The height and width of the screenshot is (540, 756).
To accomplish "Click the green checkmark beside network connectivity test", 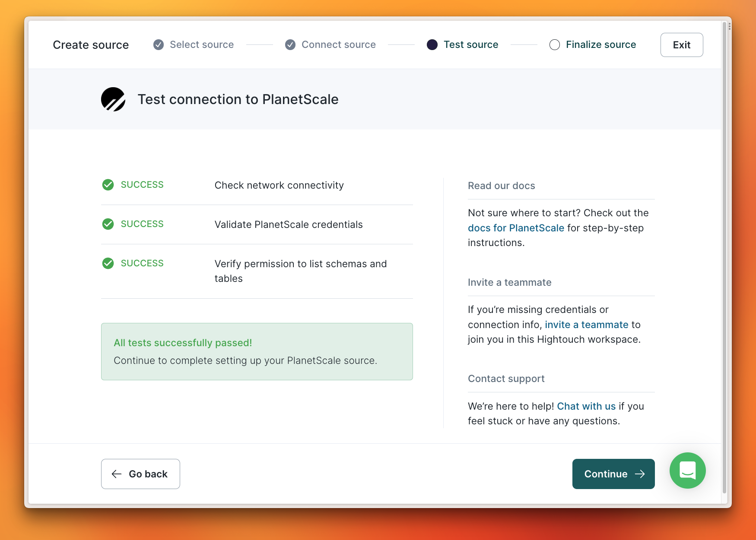I will tap(108, 185).
